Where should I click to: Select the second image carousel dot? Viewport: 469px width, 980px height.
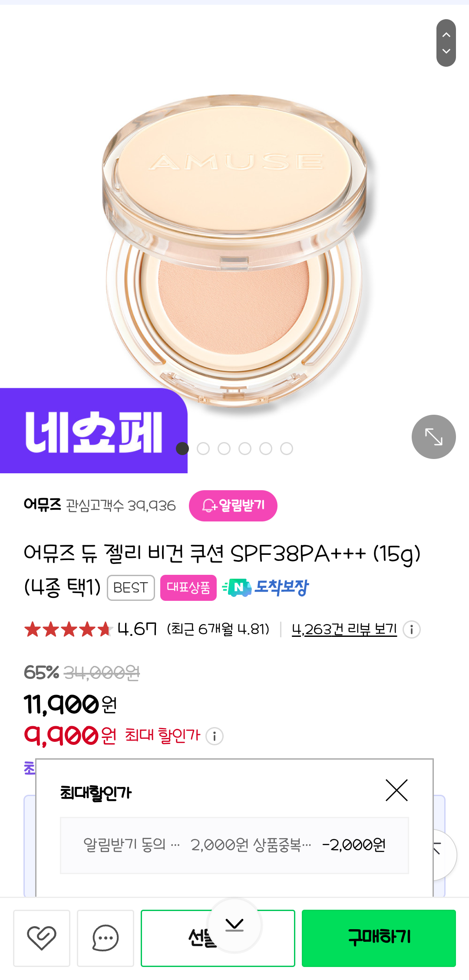click(203, 449)
